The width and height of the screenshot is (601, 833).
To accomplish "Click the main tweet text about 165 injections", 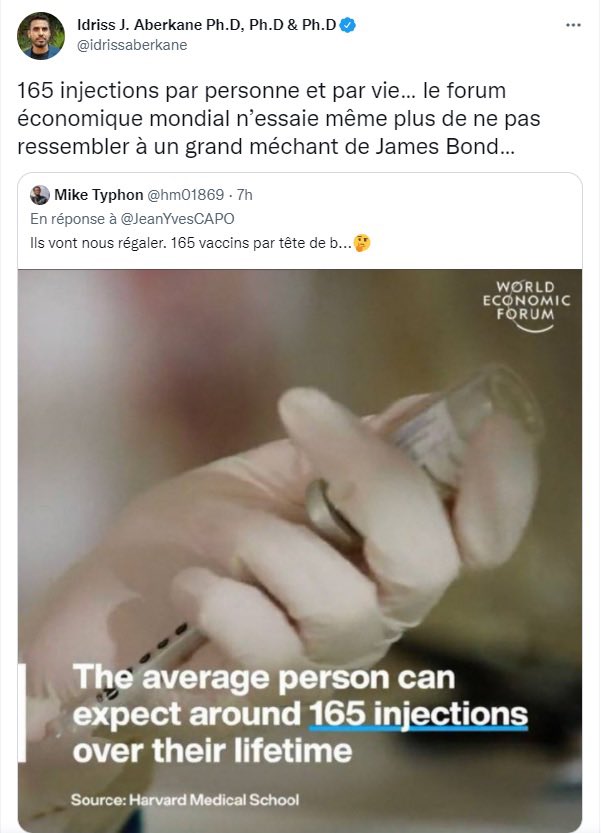I will click(x=278, y=118).
